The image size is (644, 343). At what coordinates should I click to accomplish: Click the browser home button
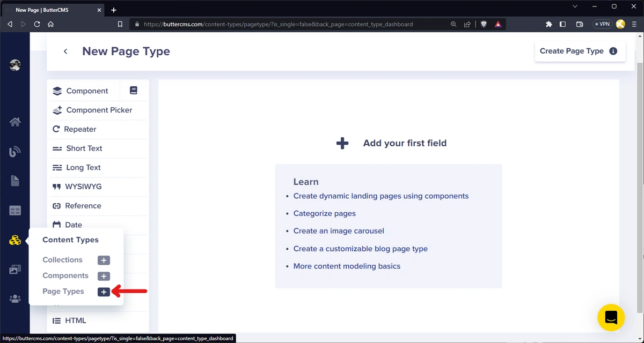click(50, 24)
